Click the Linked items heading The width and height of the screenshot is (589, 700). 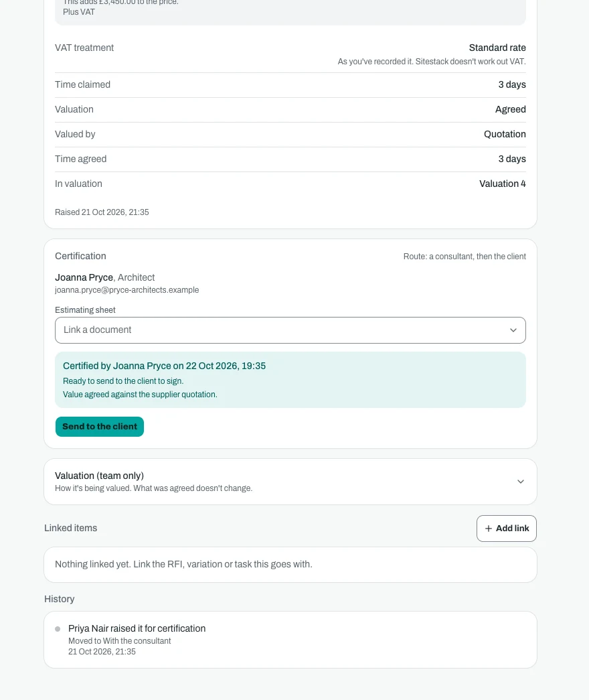70,528
